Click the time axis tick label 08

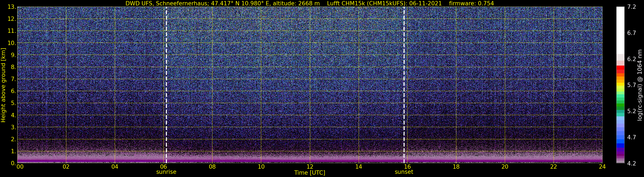point(212,167)
